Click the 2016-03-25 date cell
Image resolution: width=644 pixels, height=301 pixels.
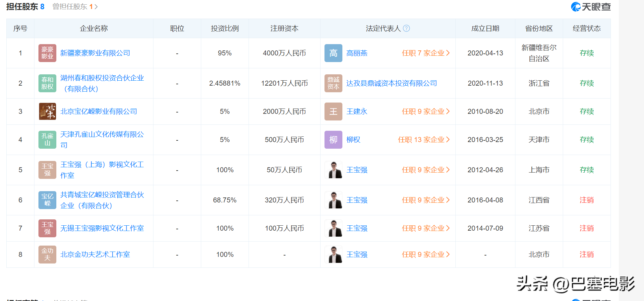click(485, 140)
